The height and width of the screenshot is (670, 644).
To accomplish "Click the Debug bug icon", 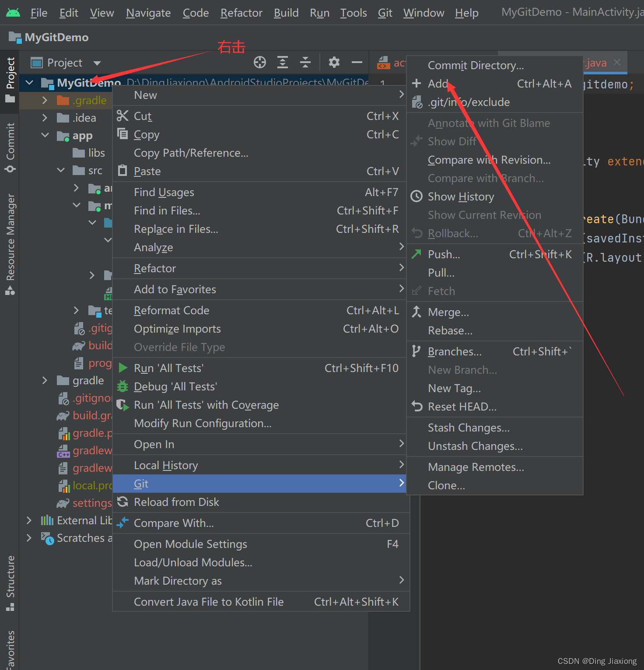I will pyautogui.click(x=123, y=386).
